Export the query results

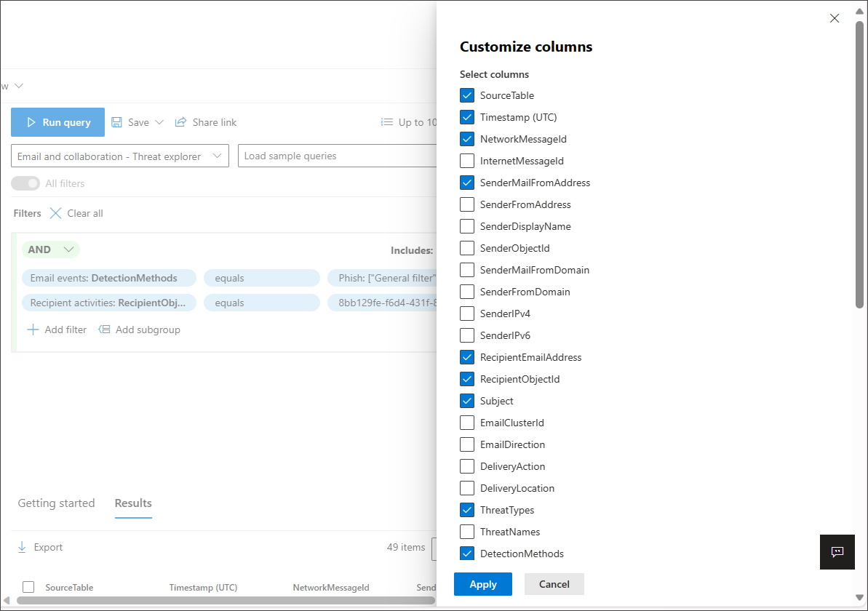click(x=39, y=546)
